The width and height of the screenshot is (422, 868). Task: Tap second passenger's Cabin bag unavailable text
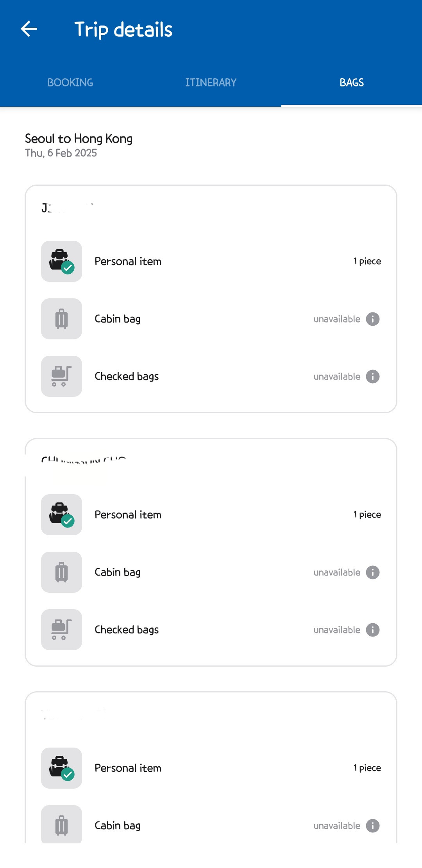[337, 572]
